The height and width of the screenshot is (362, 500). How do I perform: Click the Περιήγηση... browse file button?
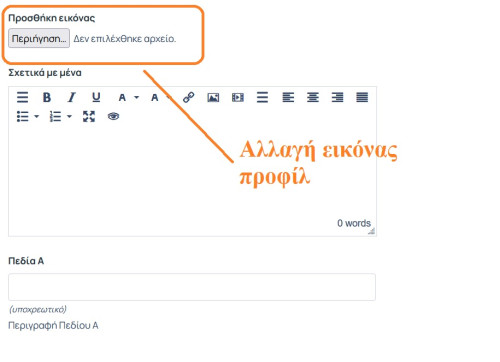39,38
